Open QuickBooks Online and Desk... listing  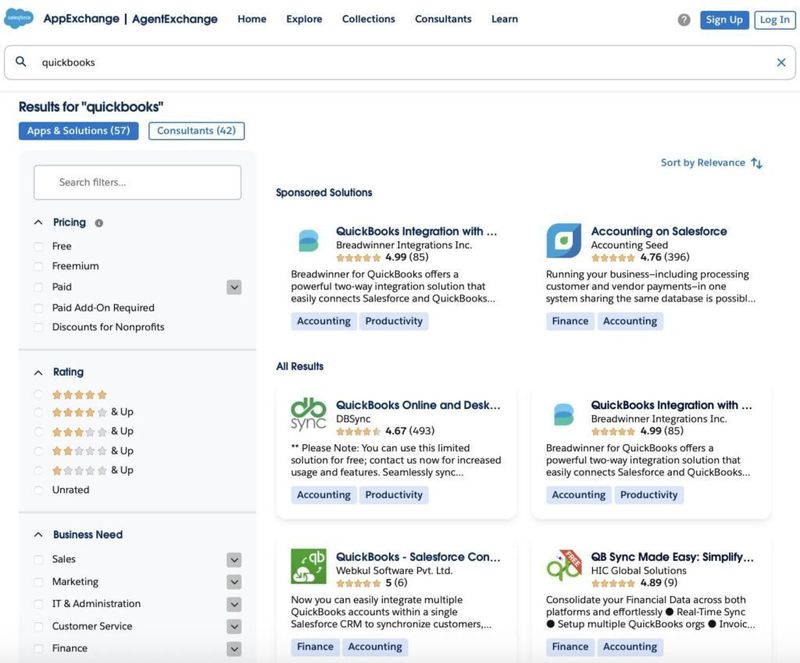click(x=418, y=405)
